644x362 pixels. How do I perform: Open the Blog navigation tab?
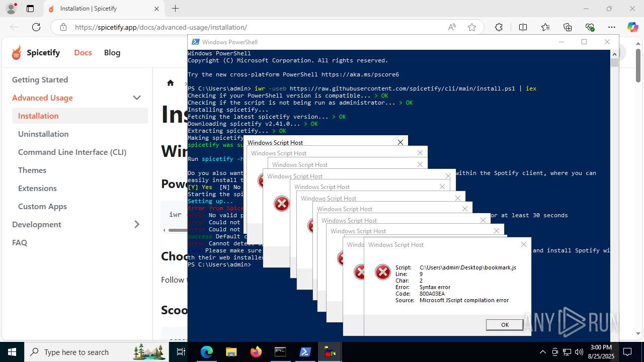pyautogui.click(x=112, y=52)
